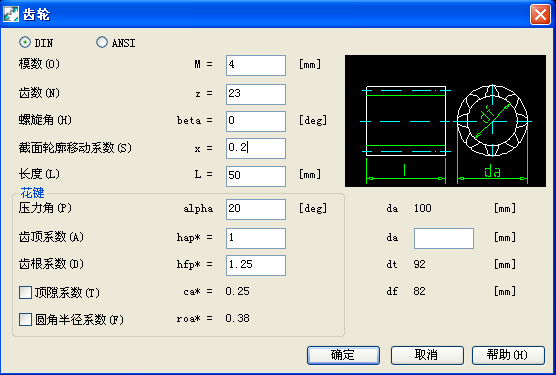Click the module M input field

[x=256, y=65]
